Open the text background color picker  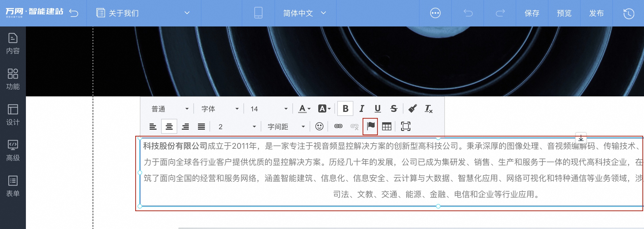[324, 109]
